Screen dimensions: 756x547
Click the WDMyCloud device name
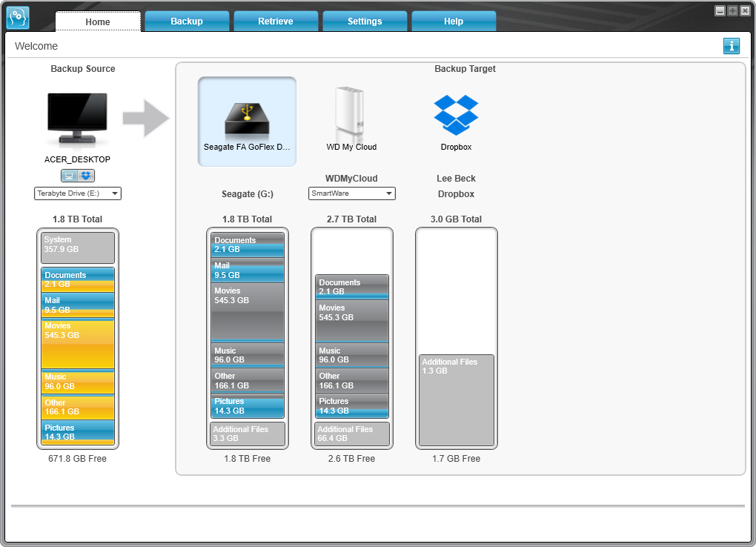point(351,179)
